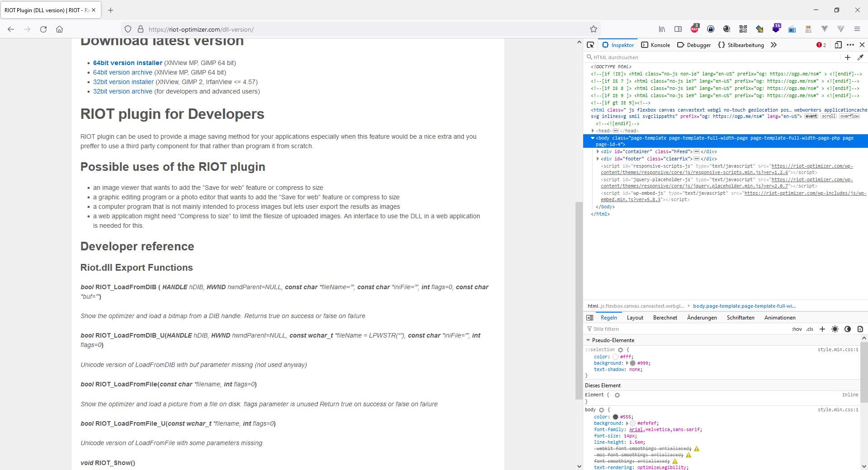Viewport: 868px width, 470px height.
Task: Open the Firefox home page
Action: click(59, 29)
